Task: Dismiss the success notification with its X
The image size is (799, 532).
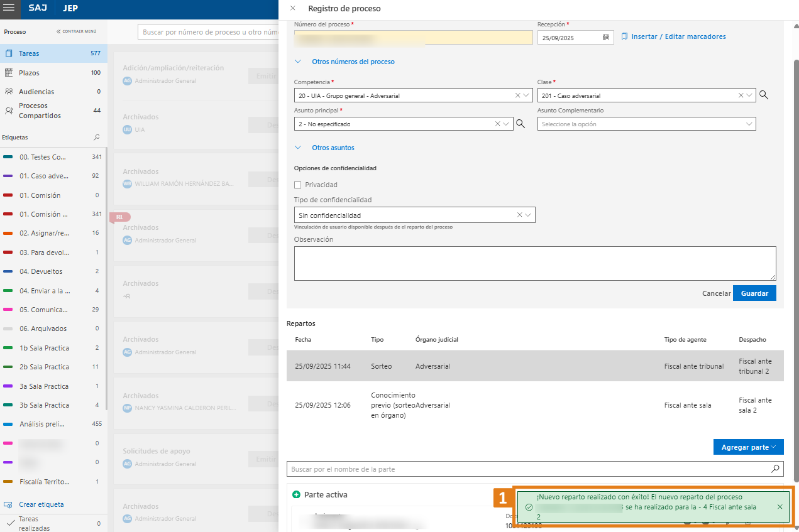Action: (780, 507)
